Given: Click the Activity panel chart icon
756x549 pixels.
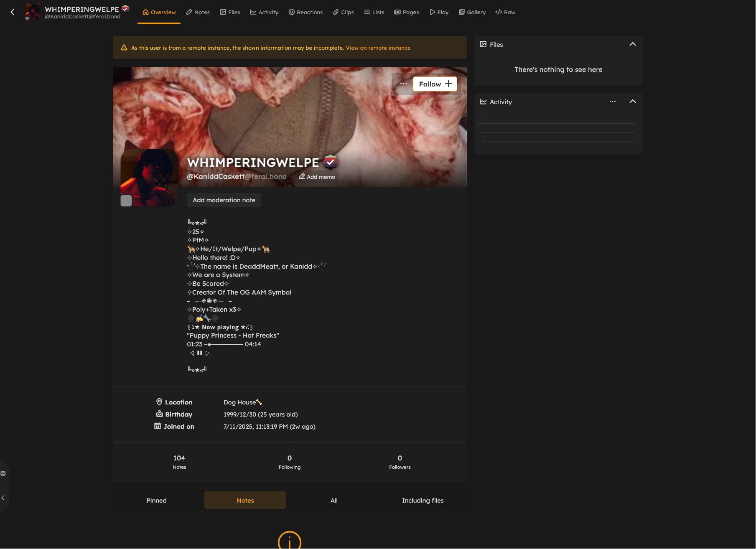Looking at the screenshot, I should 483,102.
